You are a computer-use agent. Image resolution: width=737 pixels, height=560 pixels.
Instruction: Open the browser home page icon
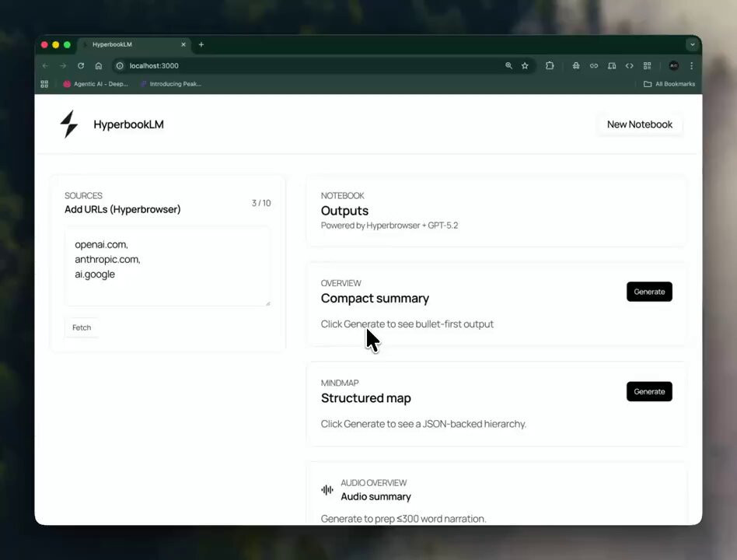tap(99, 66)
